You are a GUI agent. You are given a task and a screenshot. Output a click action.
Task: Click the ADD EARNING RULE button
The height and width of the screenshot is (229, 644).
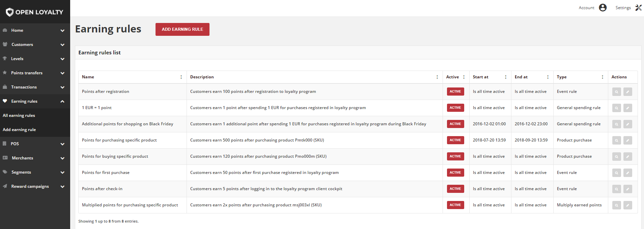183,29
